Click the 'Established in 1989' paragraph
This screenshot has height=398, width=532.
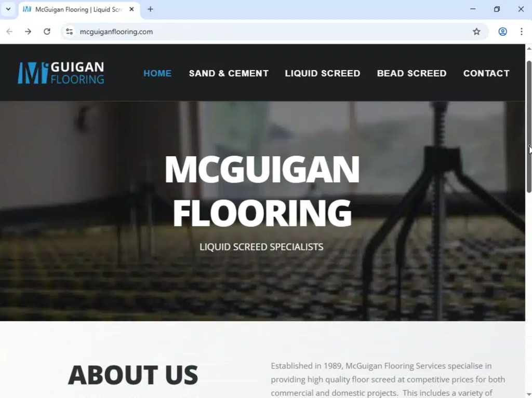388,379
